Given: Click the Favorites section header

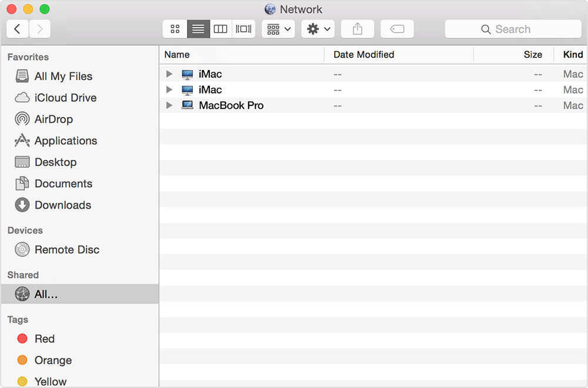Looking at the screenshot, I should (28, 57).
